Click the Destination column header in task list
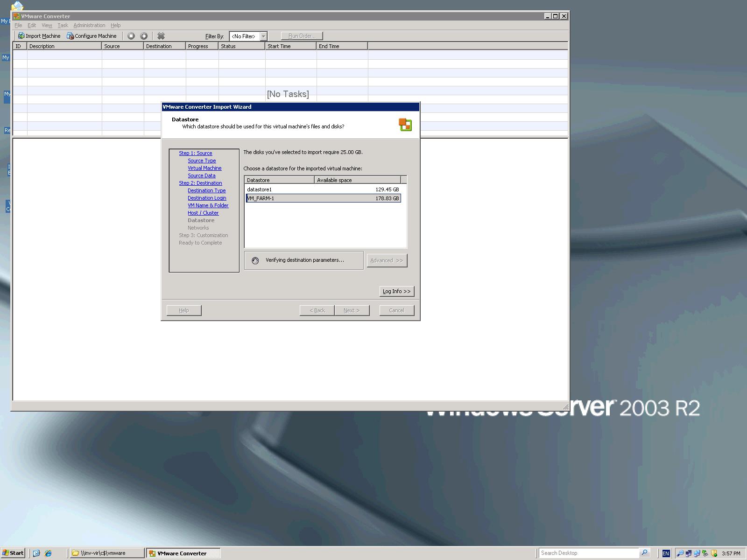The height and width of the screenshot is (560, 747). (165, 46)
